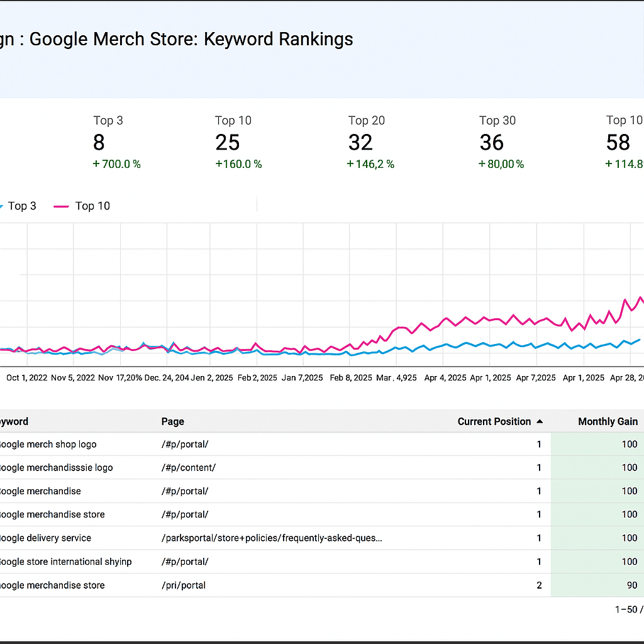Screen dimensions: 644x644
Task: Click the +160.0 % change figure
Action: [x=238, y=164]
